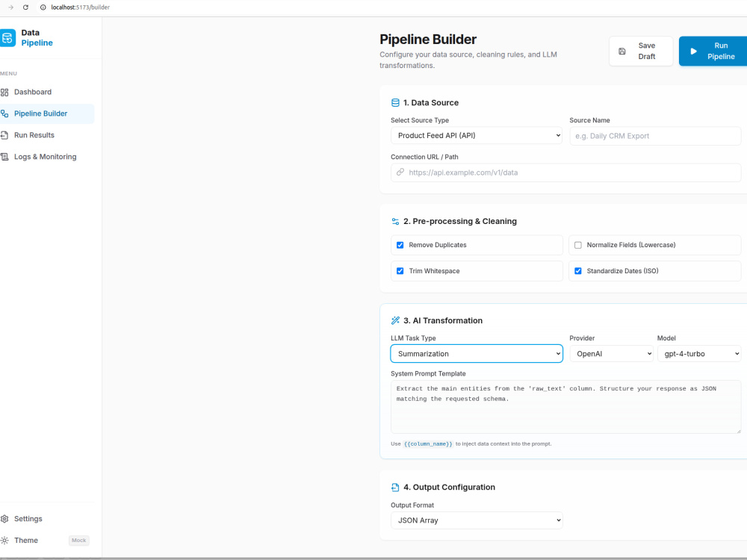Image resolution: width=747 pixels, height=560 pixels.
Task: Click the 'System Prompt Template' label
Action: 428,374
